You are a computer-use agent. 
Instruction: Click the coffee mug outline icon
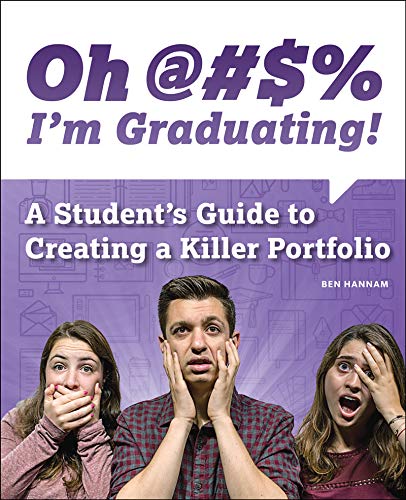coord(260,274)
